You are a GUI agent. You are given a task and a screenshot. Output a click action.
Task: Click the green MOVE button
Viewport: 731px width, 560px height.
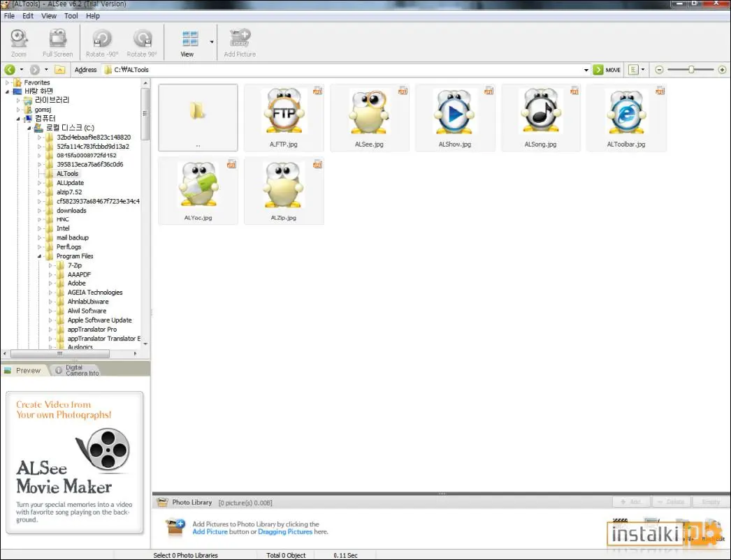607,70
